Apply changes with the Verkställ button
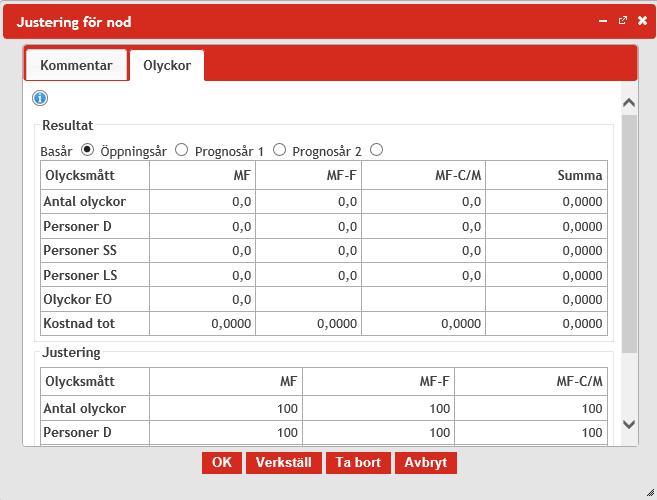Screen dimensions: 657x500 [284, 463]
